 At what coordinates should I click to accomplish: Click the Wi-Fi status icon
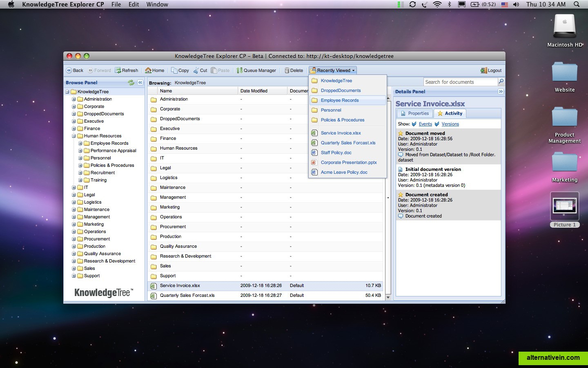[x=437, y=4]
